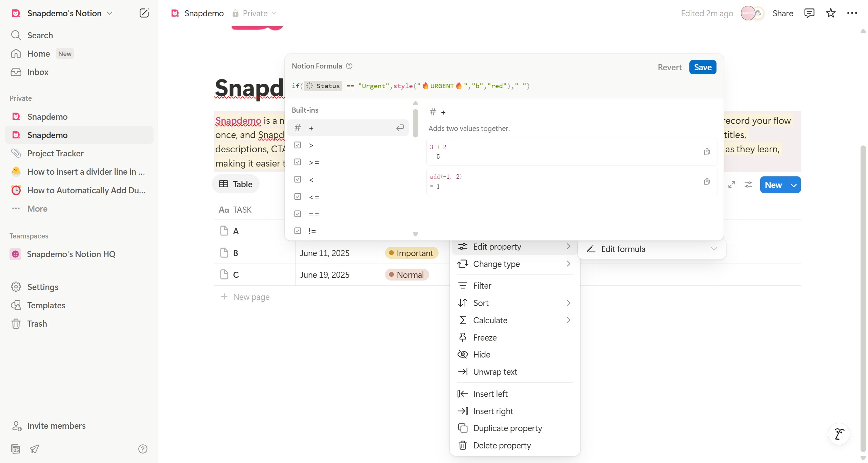This screenshot has height=463, width=868.
Task: Expand the Snapdemo's Notion workspace switcher
Action: pos(62,13)
